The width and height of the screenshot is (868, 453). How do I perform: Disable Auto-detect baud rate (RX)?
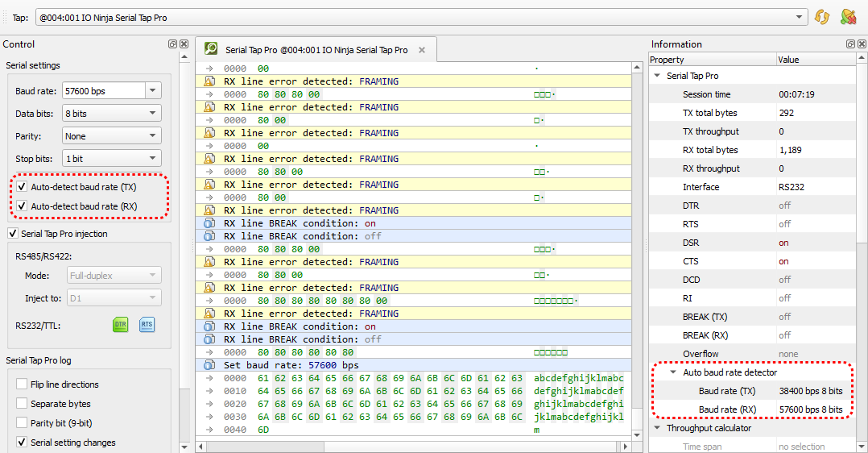point(22,206)
